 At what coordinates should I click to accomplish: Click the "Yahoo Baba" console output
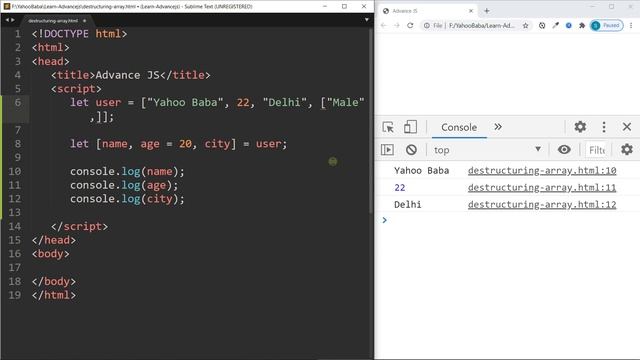tap(421, 171)
